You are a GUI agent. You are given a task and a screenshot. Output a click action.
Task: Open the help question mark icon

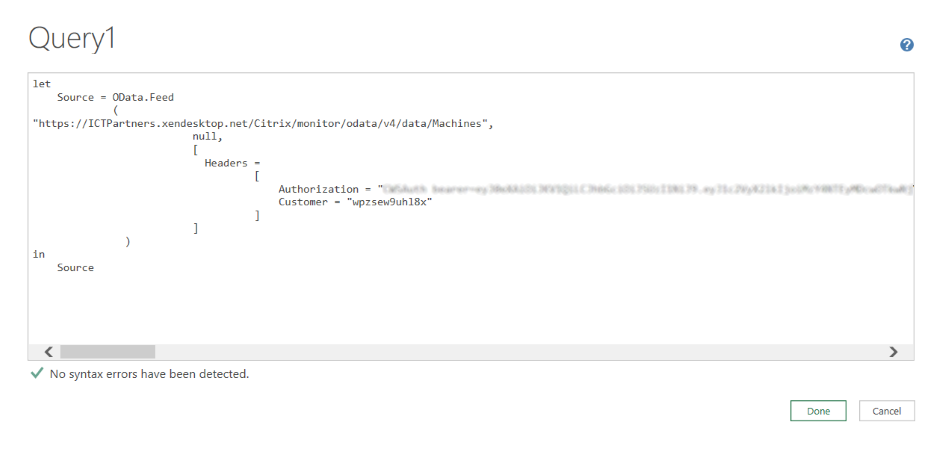tap(907, 45)
